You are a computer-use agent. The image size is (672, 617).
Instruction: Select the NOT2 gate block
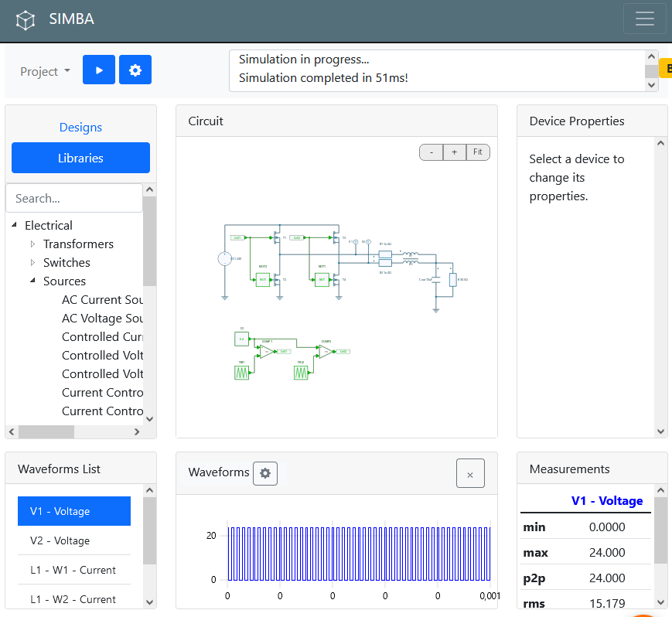[x=263, y=280]
